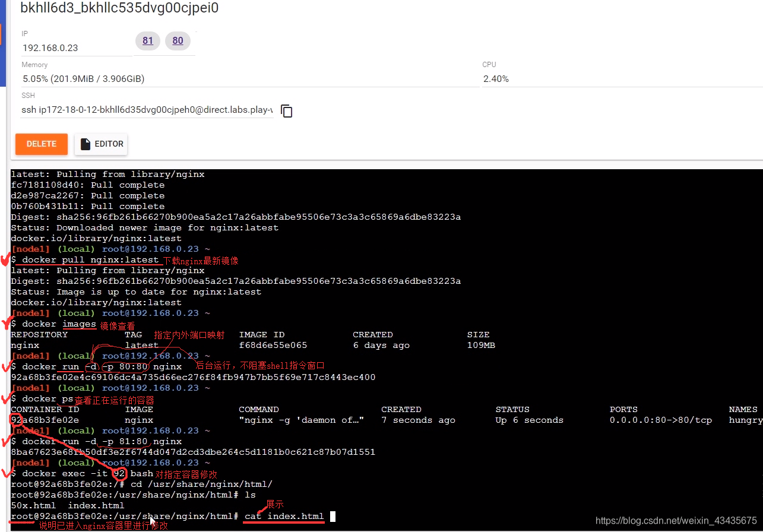Screen dimensions: 763x532
Task: Select memory usage 5.05% text
Action: click(83, 79)
